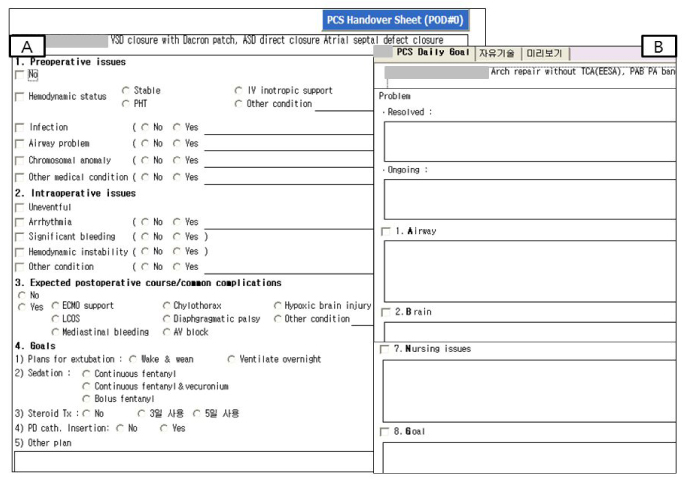Tick the Arrhythmia checkbox
Screen dimensions: 686x487
coord(20,222)
